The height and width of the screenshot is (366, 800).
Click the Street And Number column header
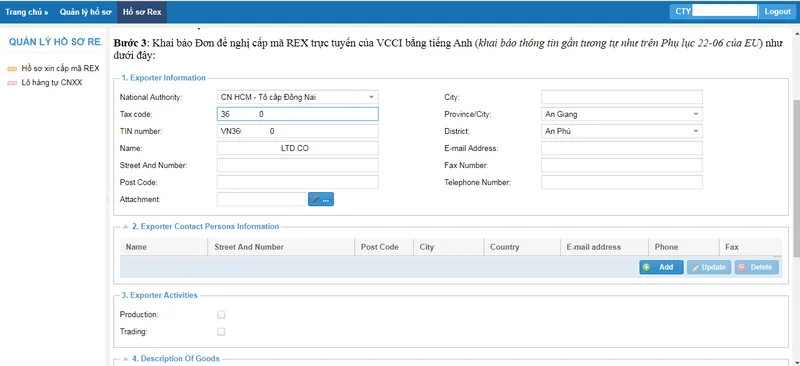pyautogui.click(x=281, y=247)
